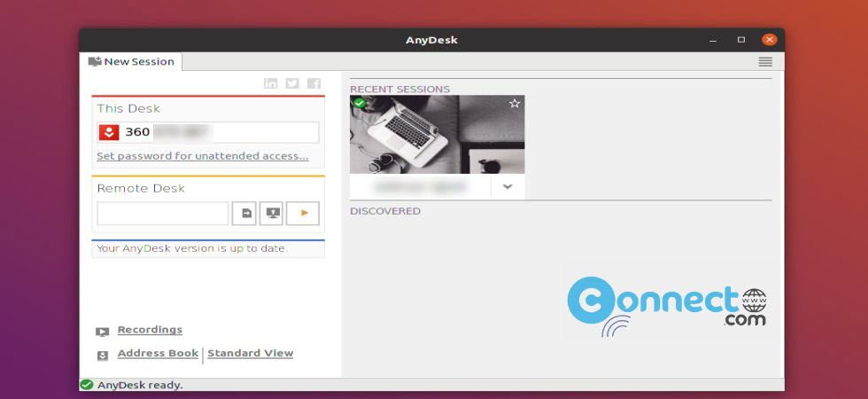Click the 'AnyDesk ready.' status text
Viewport: 868px width, 399px height.
tap(140, 385)
